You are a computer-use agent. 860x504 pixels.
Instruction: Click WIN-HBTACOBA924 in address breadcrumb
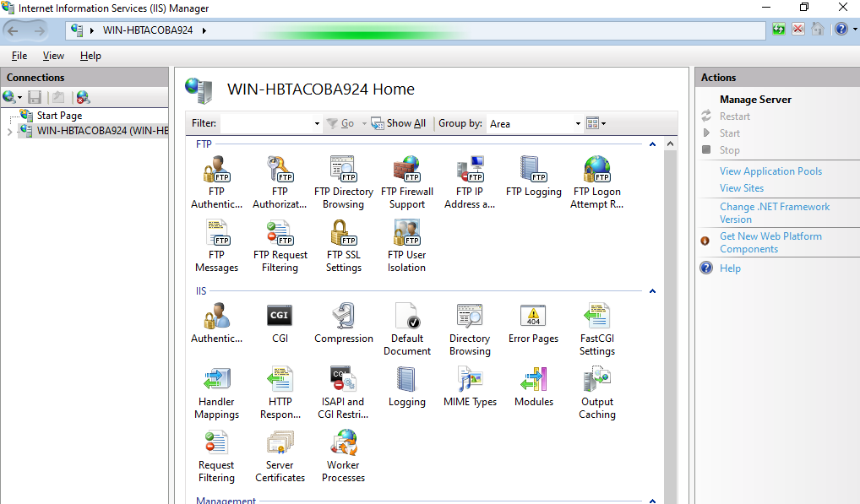(x=148, y=30)
